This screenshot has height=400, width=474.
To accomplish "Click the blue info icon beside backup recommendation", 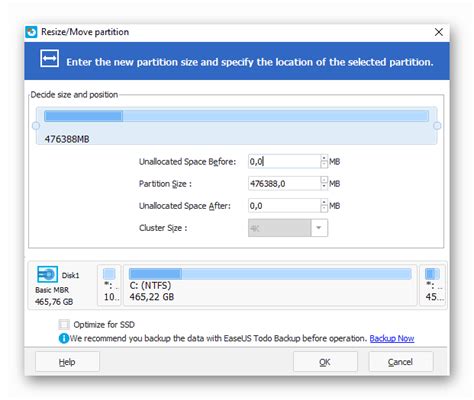I will 63,339.
